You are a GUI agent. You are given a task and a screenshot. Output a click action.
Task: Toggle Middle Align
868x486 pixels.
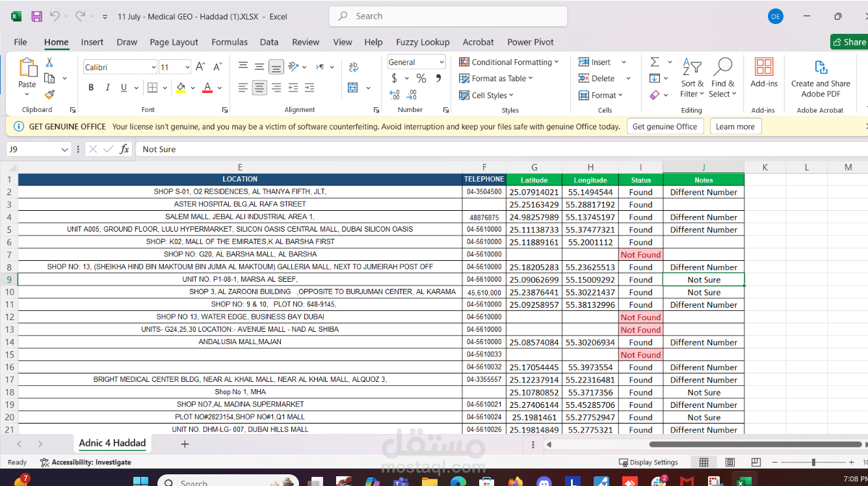(259, 66)
